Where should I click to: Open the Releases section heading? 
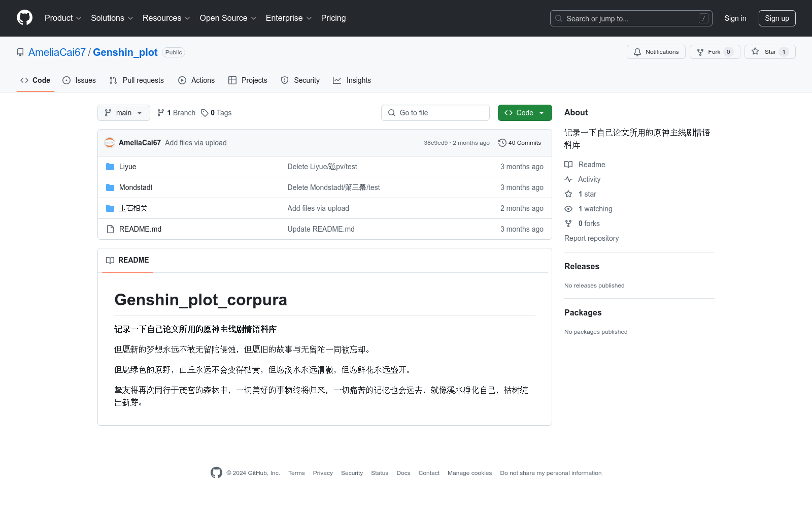[x=582, y=266]
